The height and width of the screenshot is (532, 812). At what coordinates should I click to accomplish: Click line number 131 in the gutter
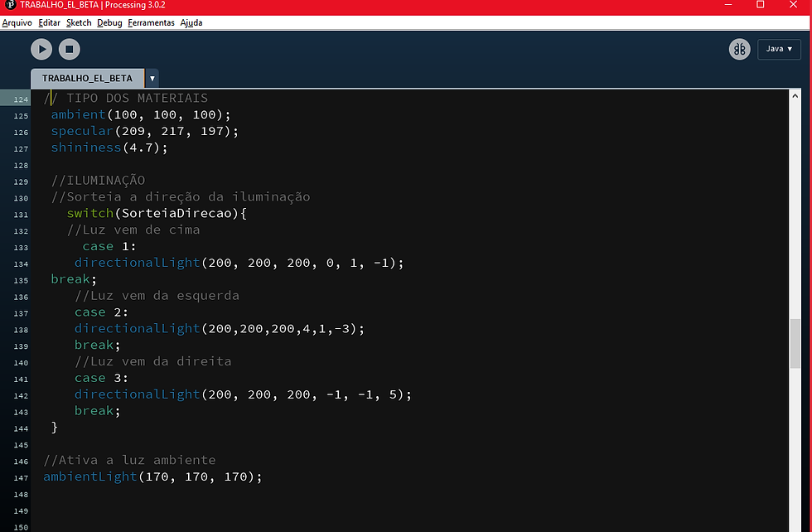(x=22, y=215)
